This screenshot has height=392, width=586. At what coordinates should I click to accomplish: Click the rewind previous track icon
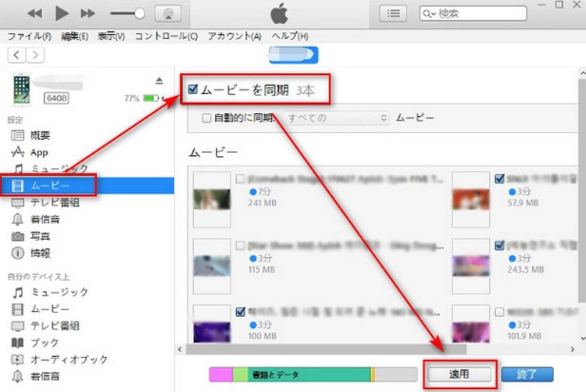(34, 13)
